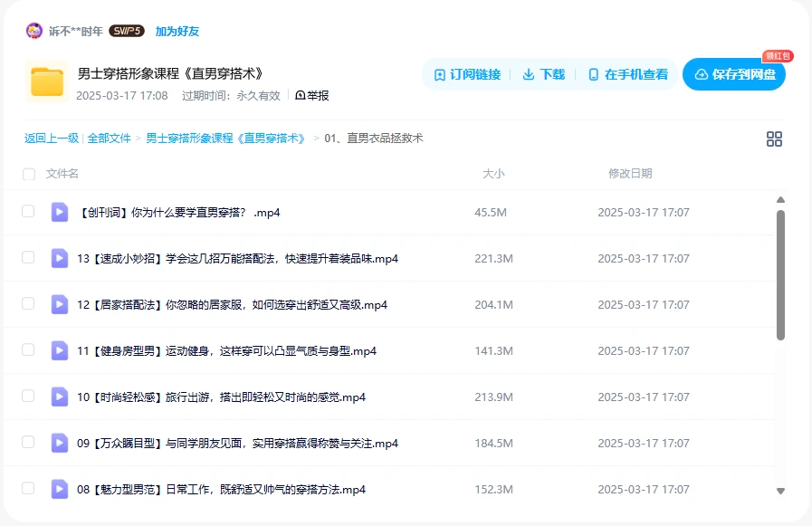The width and height of the screenshot is (812, 526).
Task: Click video icon for file 09 万众瞩目型
Action: (60, 443)
